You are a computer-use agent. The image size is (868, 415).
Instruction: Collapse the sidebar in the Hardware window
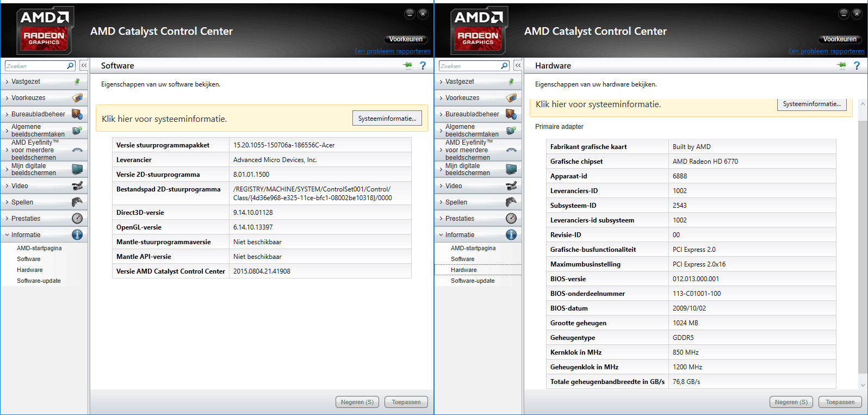pos(518,65)
